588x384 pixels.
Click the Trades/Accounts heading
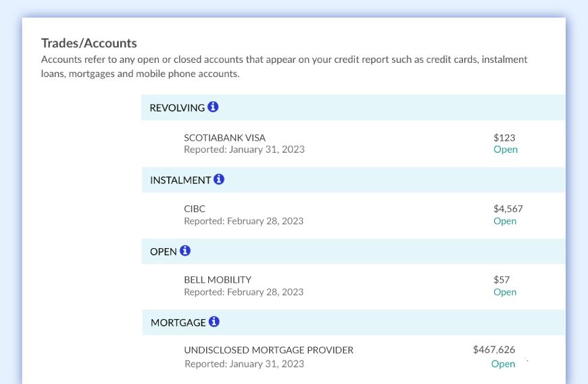(89, 43)
